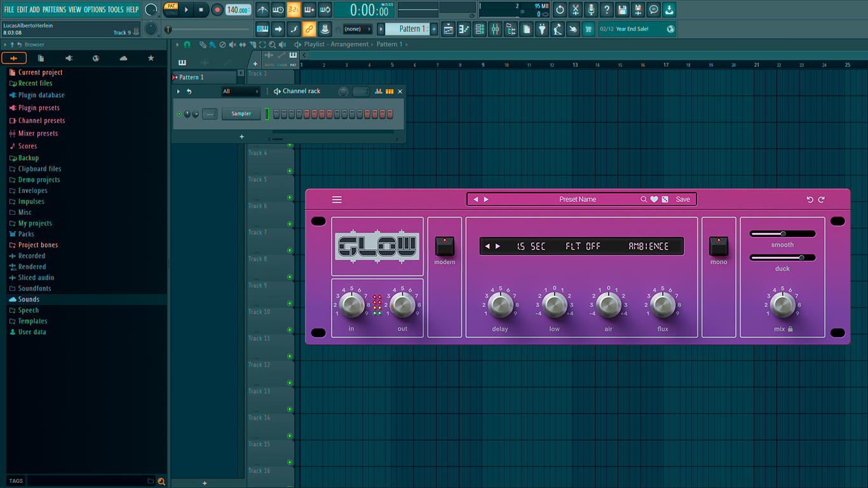Click the Glow smooth slider
The width and height of the screenshot is (868, 488).
click(x=783, y=234)
